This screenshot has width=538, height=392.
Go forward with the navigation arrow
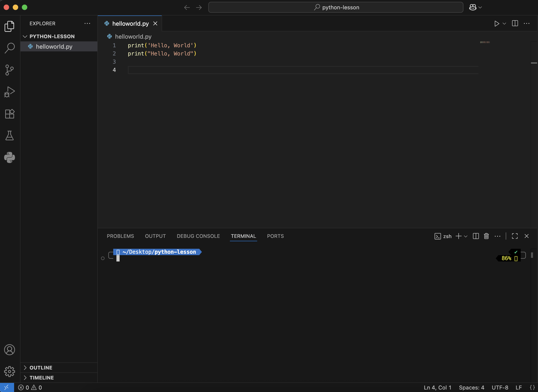point(199,8)
